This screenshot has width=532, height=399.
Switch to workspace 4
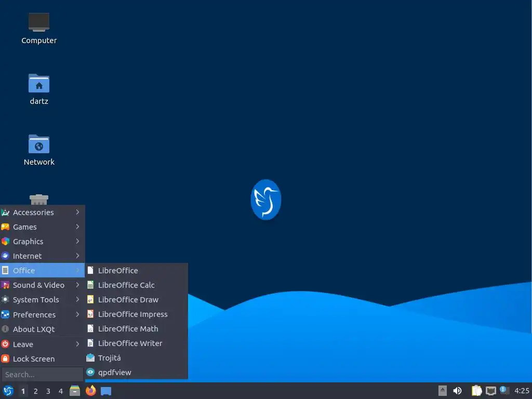(60, 391)
